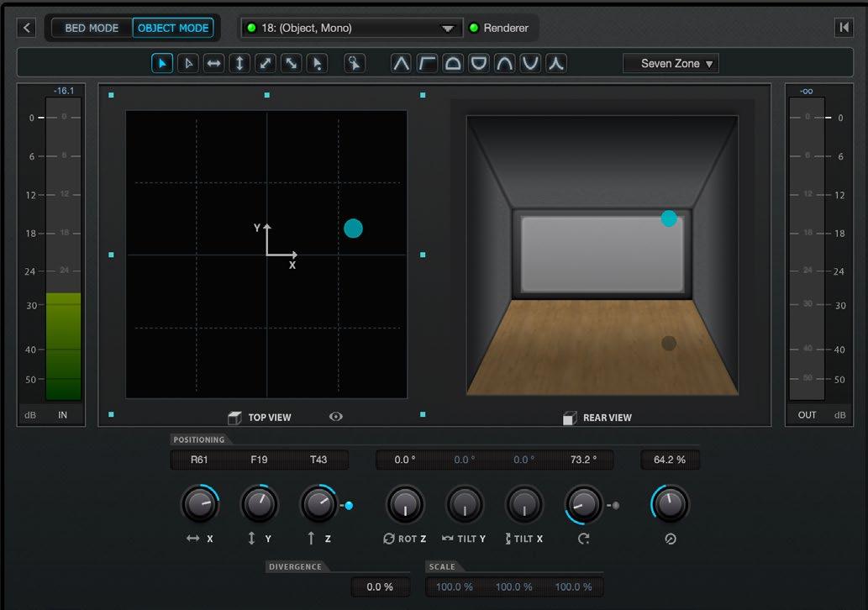Click the TILT Y knob
The height and width of the screenshot is (610, 868).
pos(465,504)
